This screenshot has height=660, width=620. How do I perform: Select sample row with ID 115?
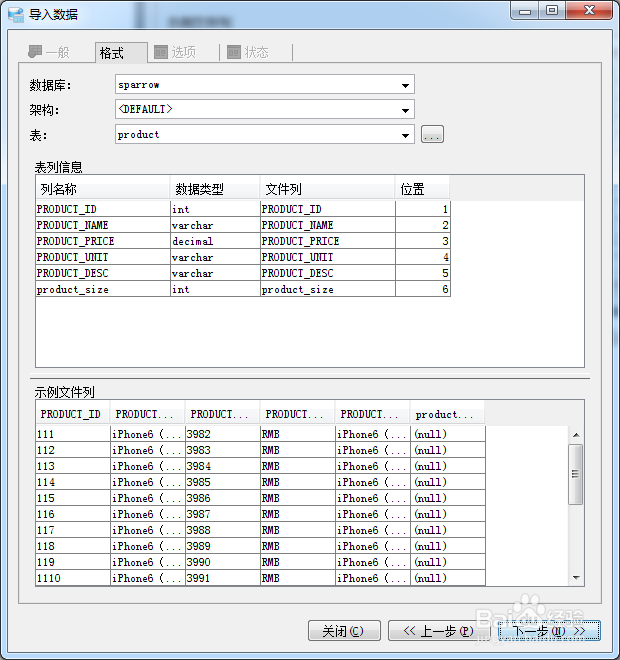click(261, 498)
